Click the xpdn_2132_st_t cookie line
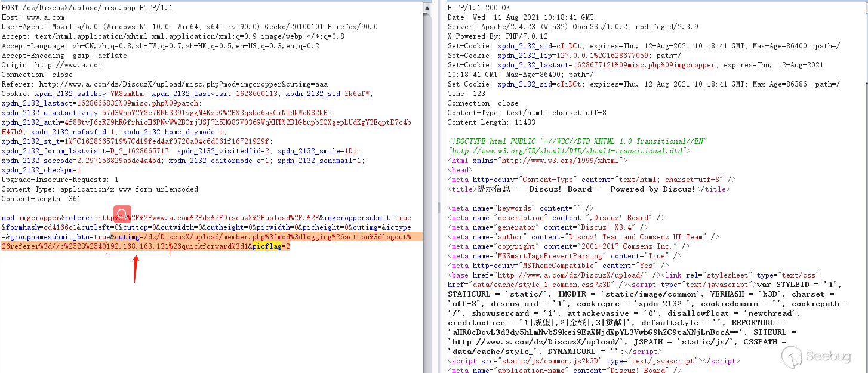 [137, 141]
